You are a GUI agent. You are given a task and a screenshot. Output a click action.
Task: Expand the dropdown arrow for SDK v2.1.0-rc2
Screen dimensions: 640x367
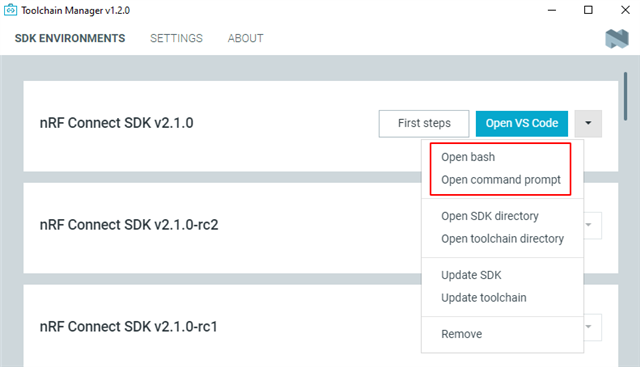click(592, 225)
